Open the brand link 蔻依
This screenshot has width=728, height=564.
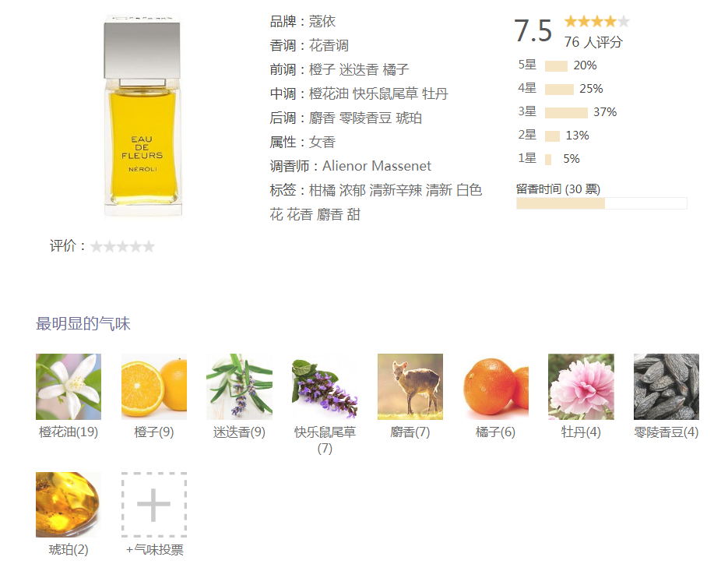[322, 21]
